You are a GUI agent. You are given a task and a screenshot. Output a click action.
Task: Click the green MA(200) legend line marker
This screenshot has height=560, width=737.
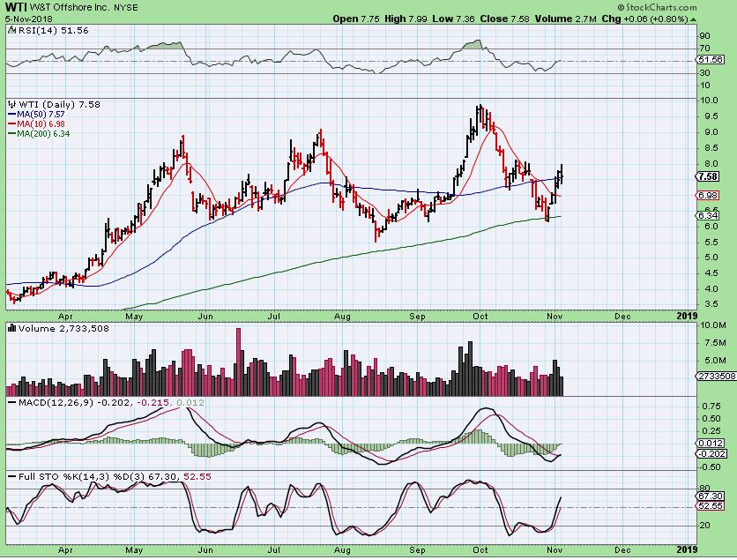[x=12, y=134]
